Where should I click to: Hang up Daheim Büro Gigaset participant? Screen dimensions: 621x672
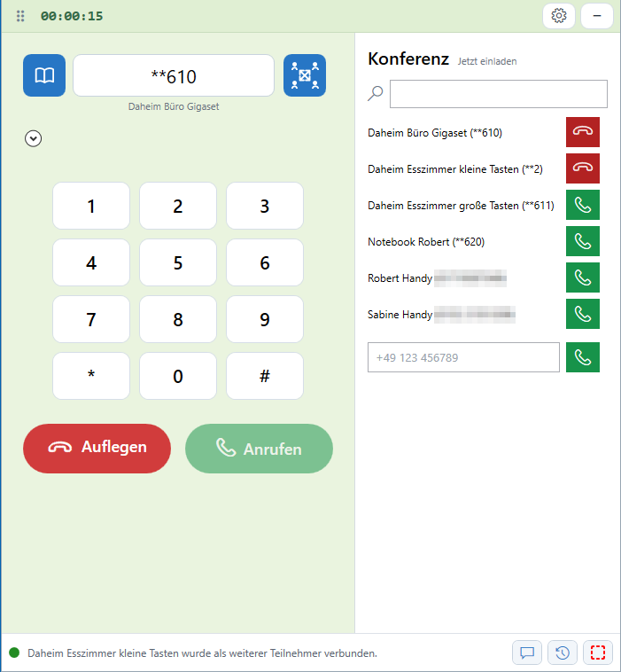pyautogui.click(x=582, y=132)
